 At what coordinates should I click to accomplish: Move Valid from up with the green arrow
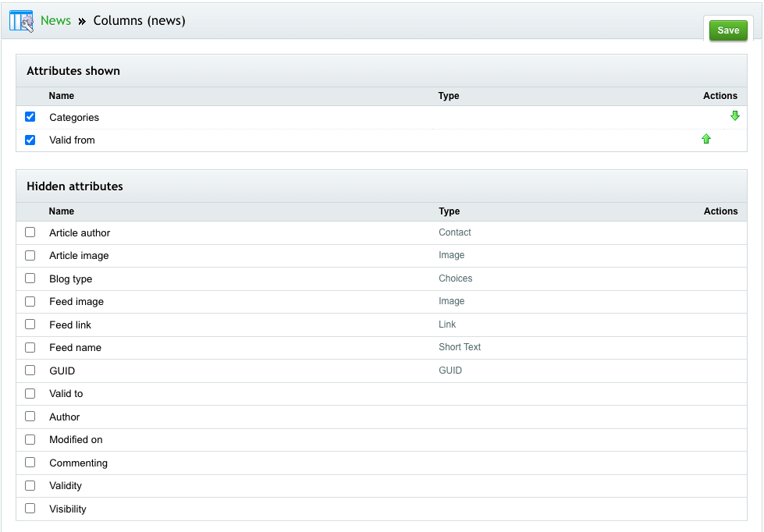pos(706,139)
